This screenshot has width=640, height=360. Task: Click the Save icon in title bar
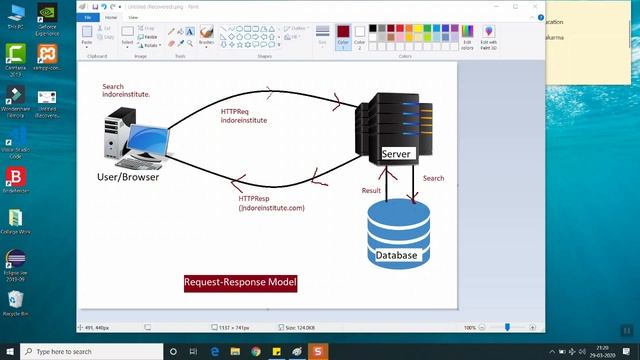95,7
